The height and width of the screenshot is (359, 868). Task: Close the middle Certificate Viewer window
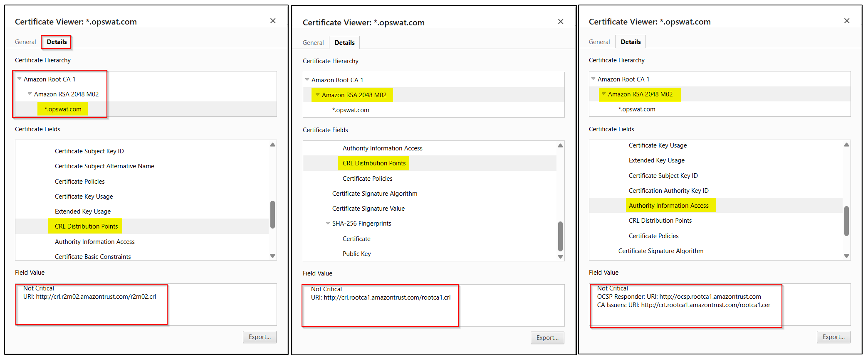click(561, 22)
